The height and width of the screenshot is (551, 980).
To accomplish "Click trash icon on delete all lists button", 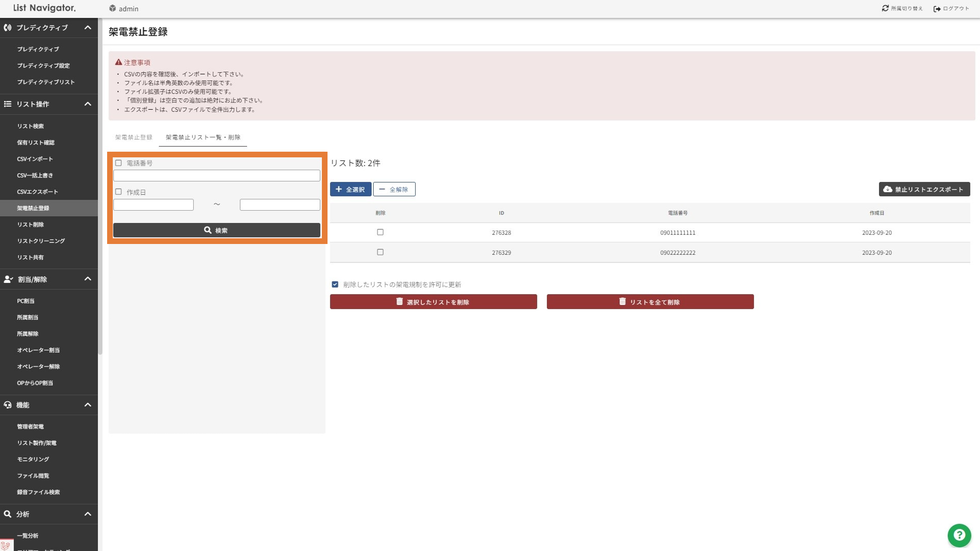I will click(x=622, y=301).
